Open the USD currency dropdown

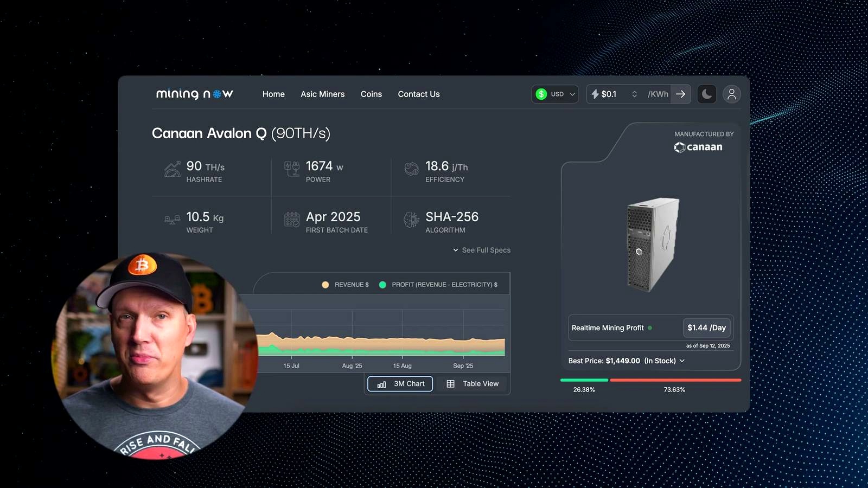(x=555, y=94)
